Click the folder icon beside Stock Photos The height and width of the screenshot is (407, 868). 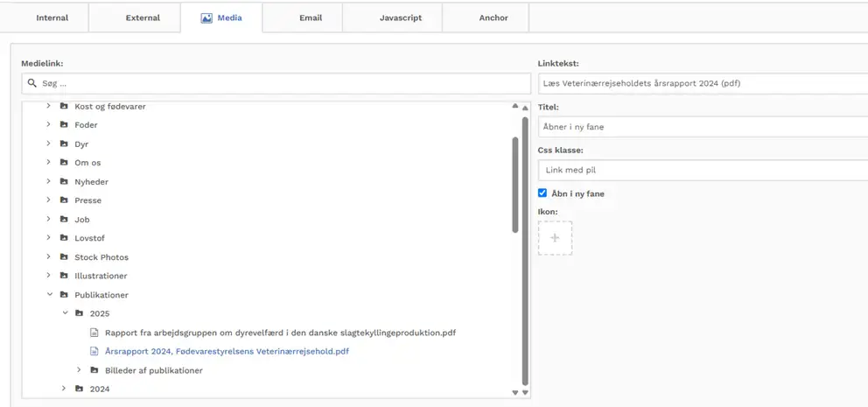[x=64, y=257]
